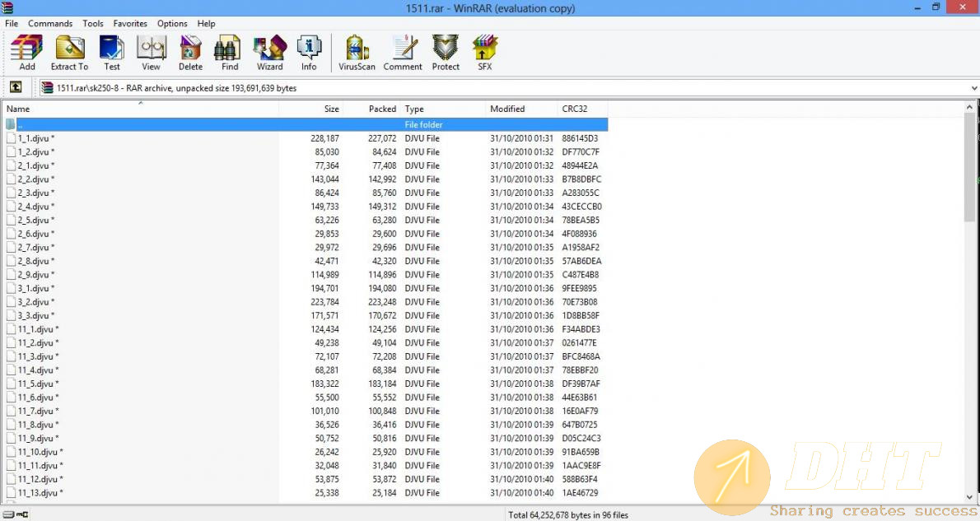
Task: Select file 11_6.djvu
Action: (x=38, y=398)
